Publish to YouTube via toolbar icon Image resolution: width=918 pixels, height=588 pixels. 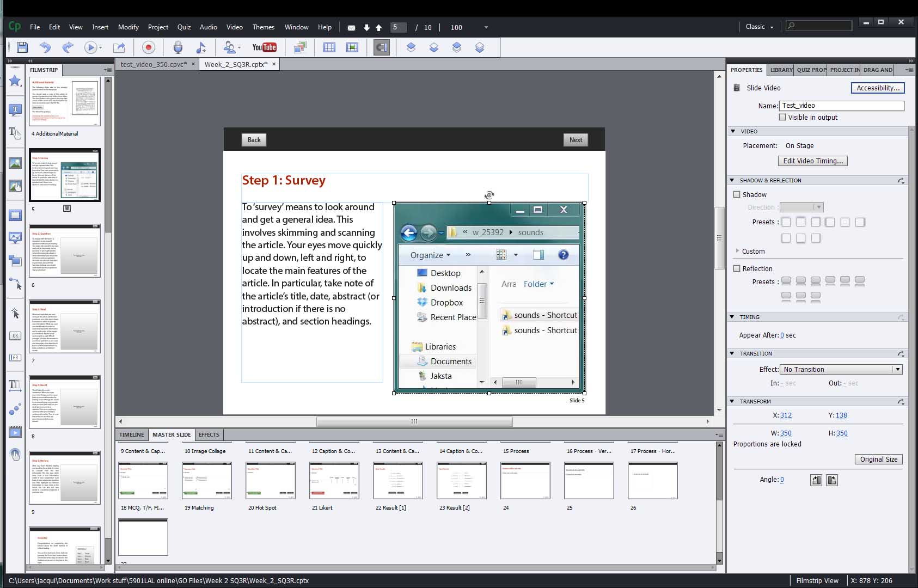(x=264, y=47)
